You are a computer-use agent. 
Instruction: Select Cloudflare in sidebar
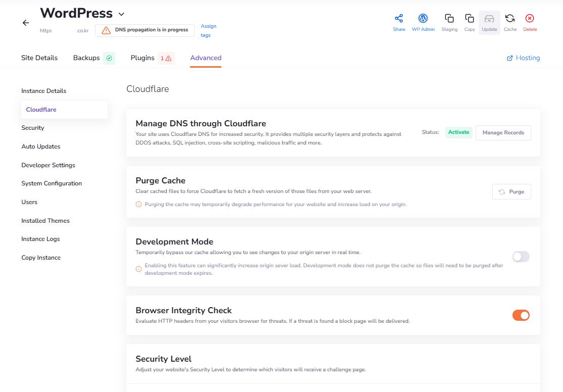pos(64,110)
